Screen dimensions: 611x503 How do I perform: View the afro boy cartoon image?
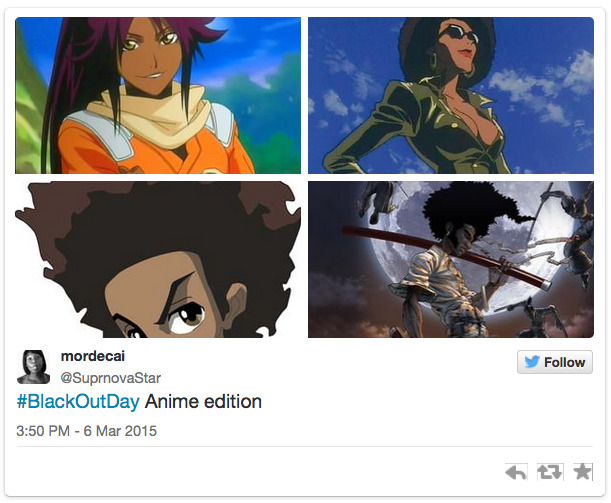[158, 259]
